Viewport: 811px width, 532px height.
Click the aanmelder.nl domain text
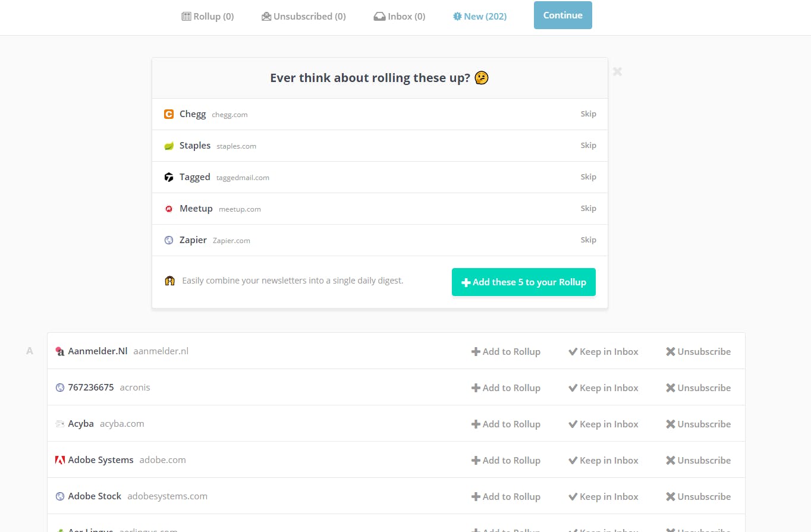[x=161, y=351]
